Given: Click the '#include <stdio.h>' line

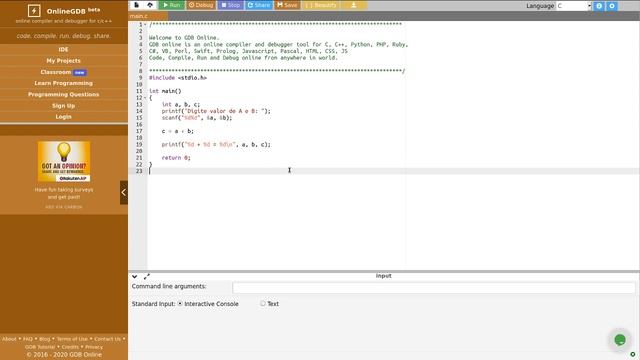Looking at the screenshot, I should [x=178, y=78].
